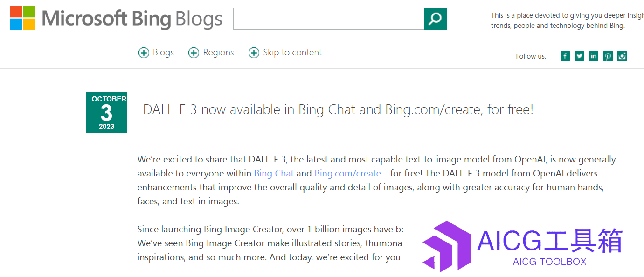Expand the plus icon beside Blogs

tap(144, 53)
